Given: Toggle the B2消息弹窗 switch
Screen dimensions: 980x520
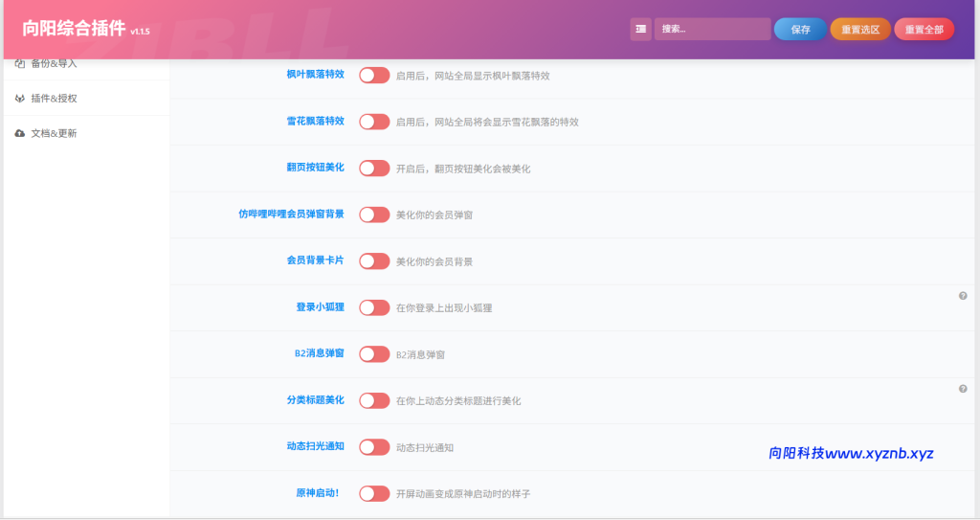Looking at the screenshot, I should click(x=374, y=354).
